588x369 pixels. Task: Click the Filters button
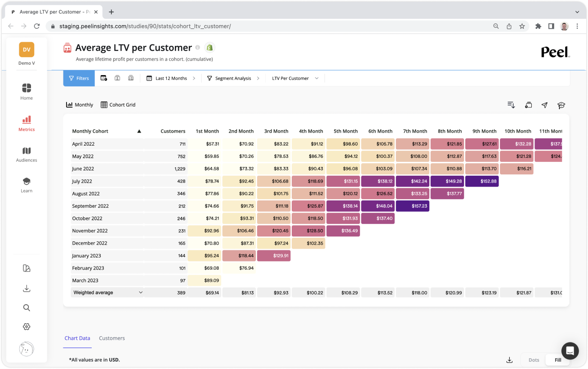tap(79, 78)
